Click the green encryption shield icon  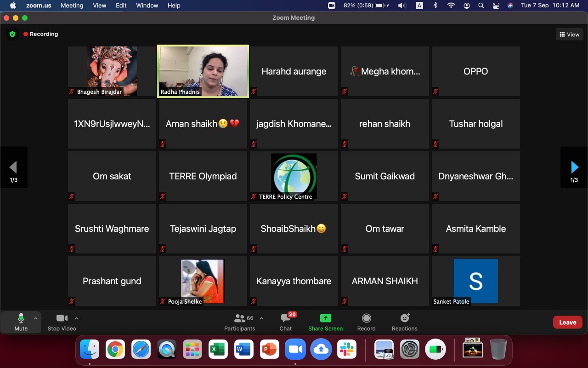tap(12, 34)
